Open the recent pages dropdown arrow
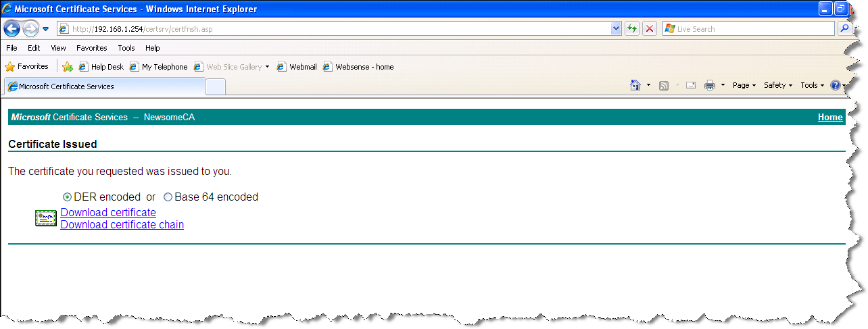This screenshot has height=329, width=868. point(45,29)
